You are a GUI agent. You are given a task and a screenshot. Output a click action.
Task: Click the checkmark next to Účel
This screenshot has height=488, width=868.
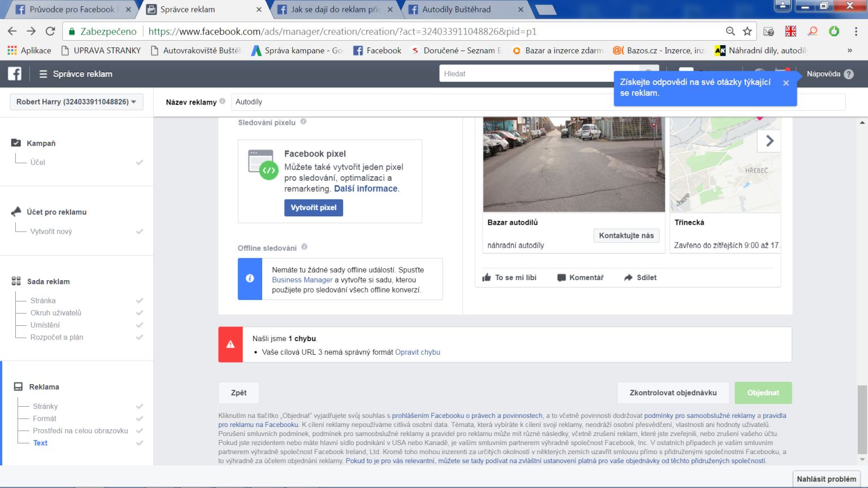tap(140, 162)
